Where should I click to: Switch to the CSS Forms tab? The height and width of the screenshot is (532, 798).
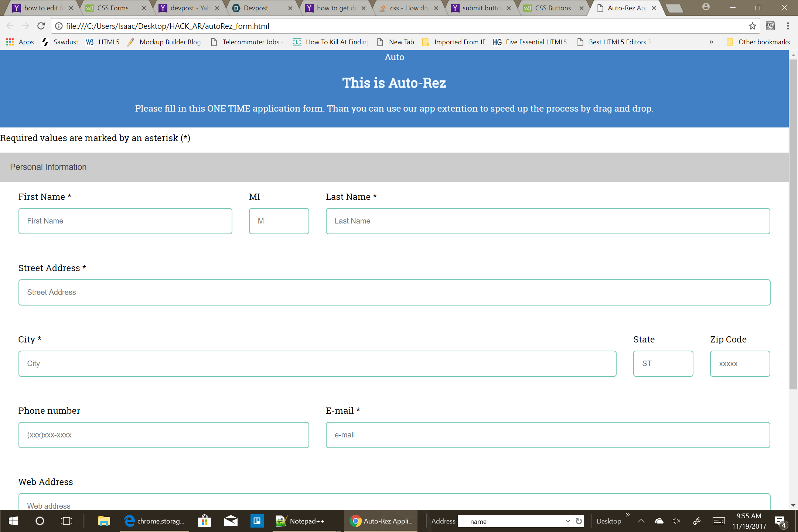(113, 8)
